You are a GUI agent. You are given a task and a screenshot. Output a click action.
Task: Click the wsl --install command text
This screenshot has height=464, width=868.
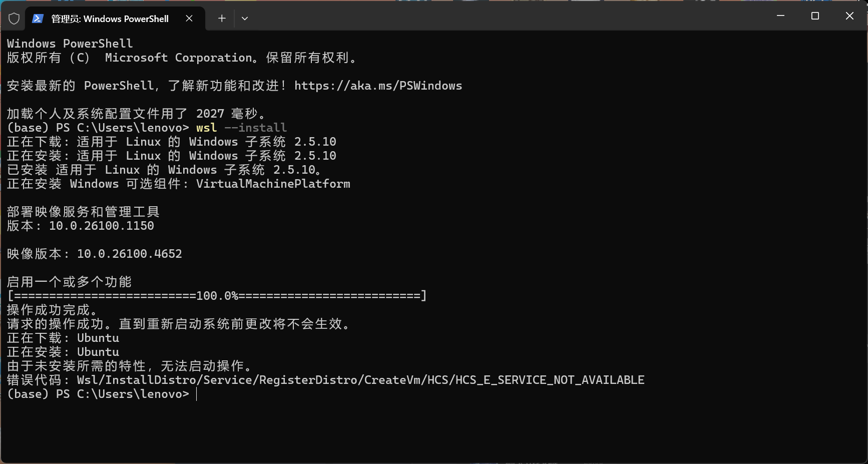tap(241, 128)
